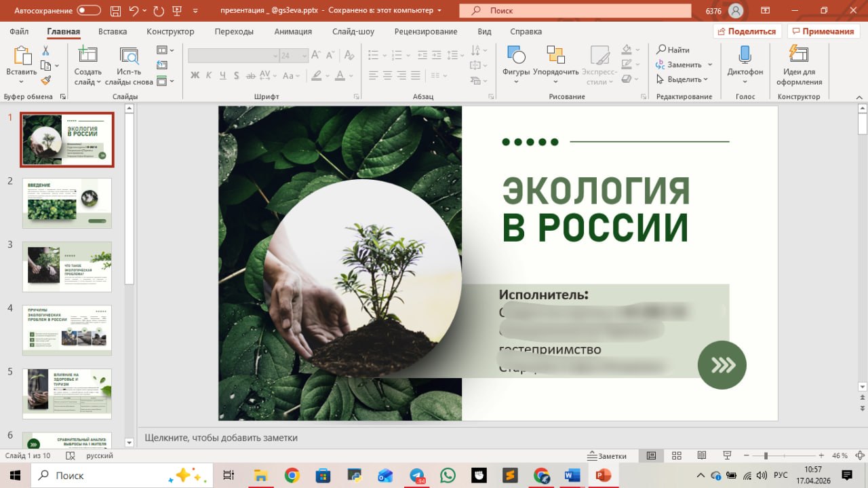
Task: Open the slide layout dropdown
Action: [x=165, y=50]
